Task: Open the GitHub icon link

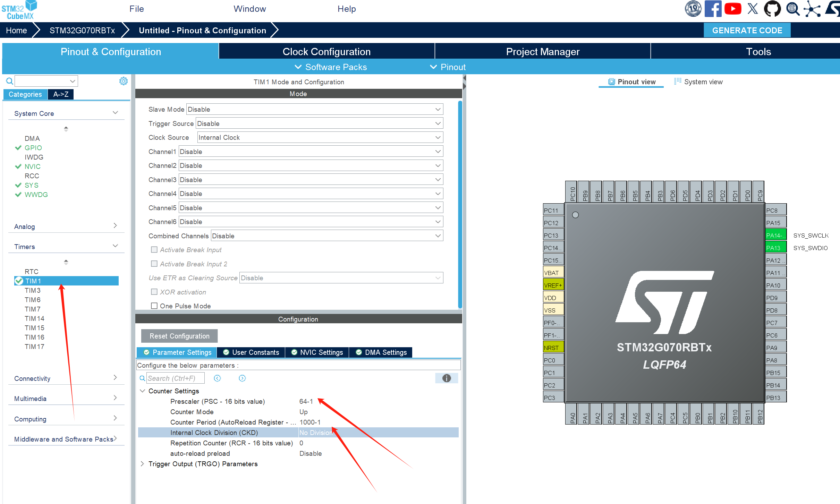Action: click(x=772, y=9)
